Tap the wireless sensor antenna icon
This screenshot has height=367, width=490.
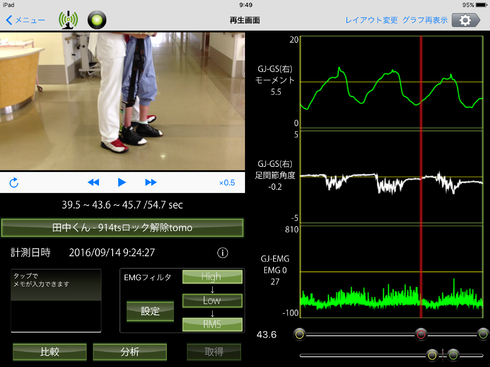68,20
